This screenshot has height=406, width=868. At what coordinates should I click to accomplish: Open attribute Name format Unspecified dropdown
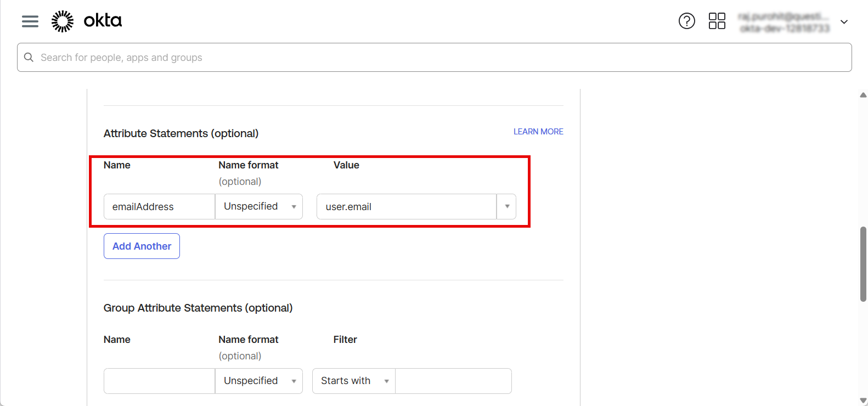click(x=259, y=206)
